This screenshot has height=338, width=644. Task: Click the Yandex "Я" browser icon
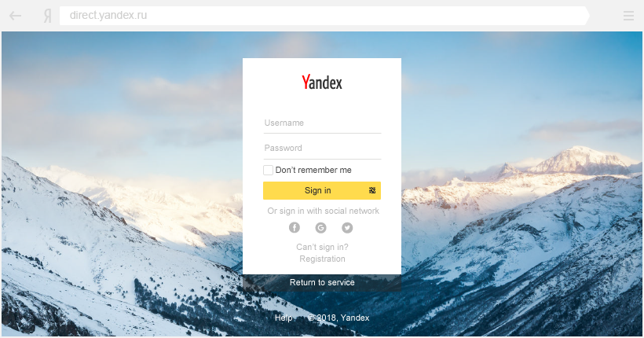coord(48,16)
